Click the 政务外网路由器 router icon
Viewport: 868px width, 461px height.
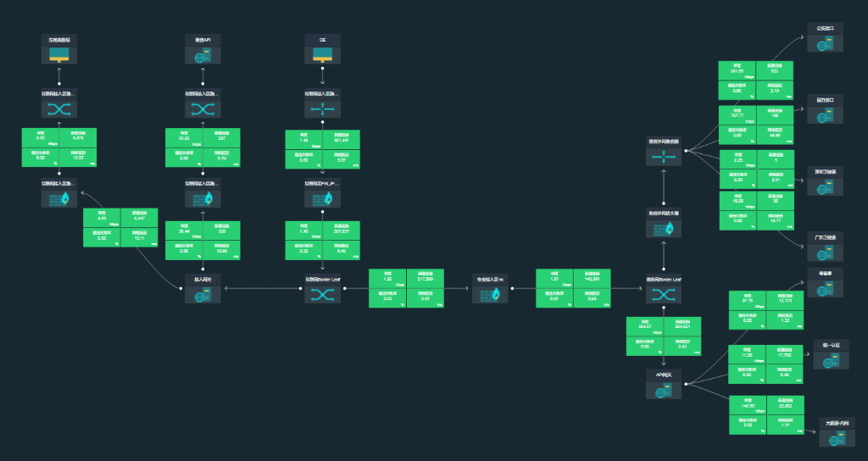tap(663, 158)
